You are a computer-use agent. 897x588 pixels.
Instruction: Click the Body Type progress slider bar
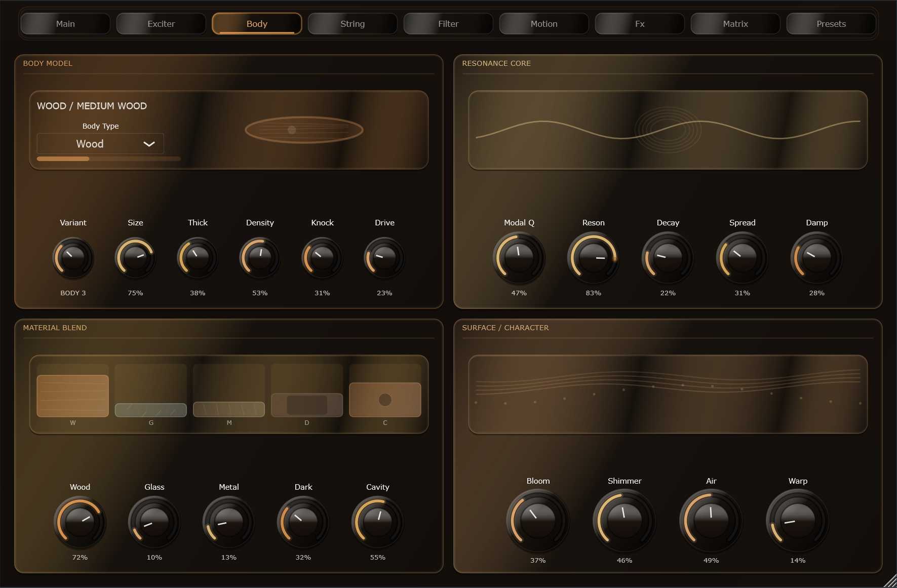coord(109,159)
